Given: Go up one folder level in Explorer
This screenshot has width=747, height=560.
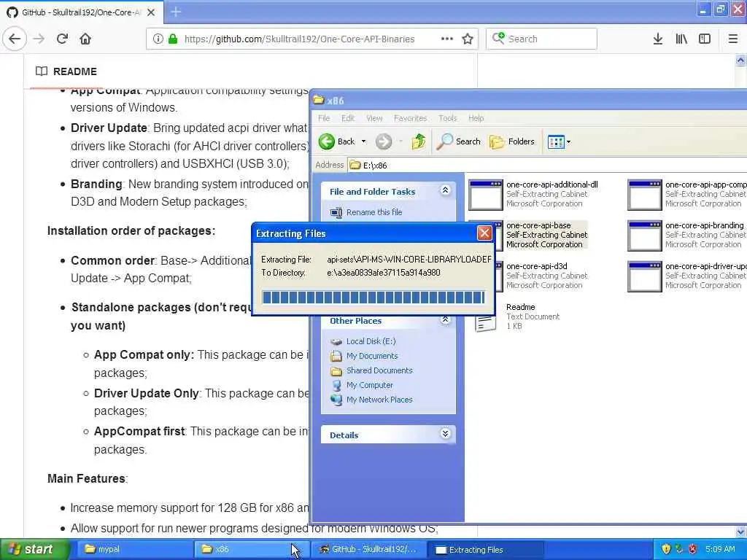Looking at the screenshot, I should 418,141.
